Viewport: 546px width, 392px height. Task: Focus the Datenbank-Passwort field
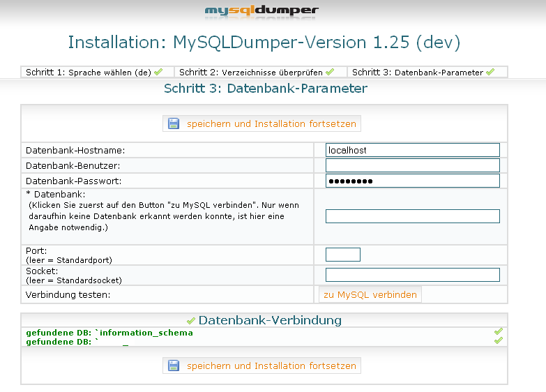(x=413, y=181)
